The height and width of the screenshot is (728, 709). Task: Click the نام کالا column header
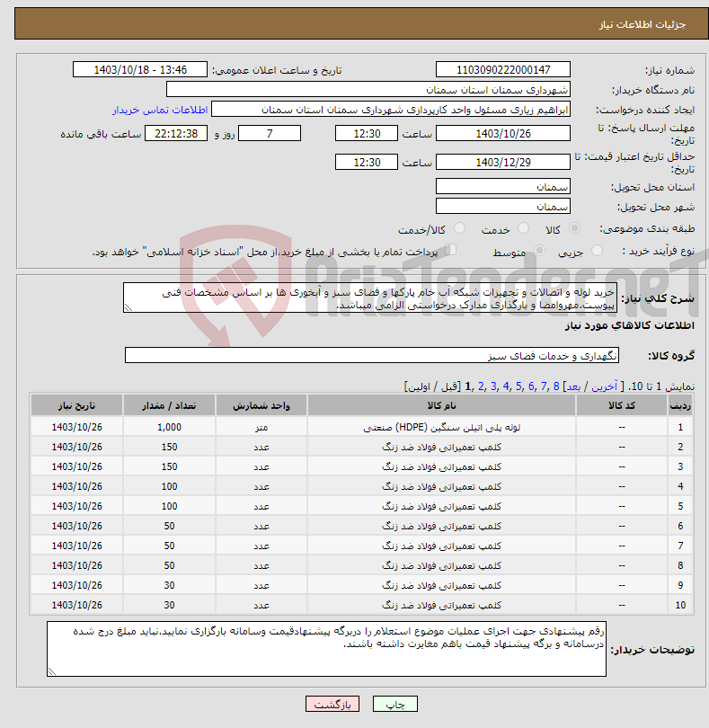(x=441, y=405)
